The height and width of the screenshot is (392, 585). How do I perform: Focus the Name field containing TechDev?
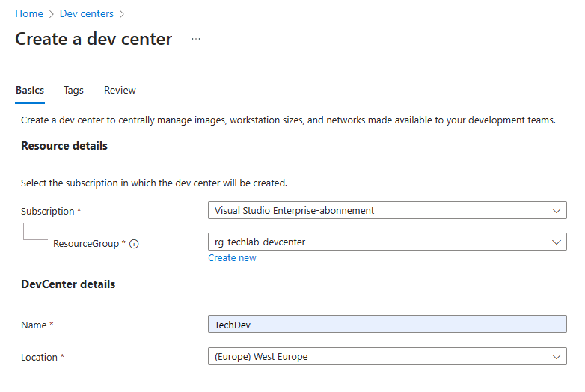click(x=387, y=324)
